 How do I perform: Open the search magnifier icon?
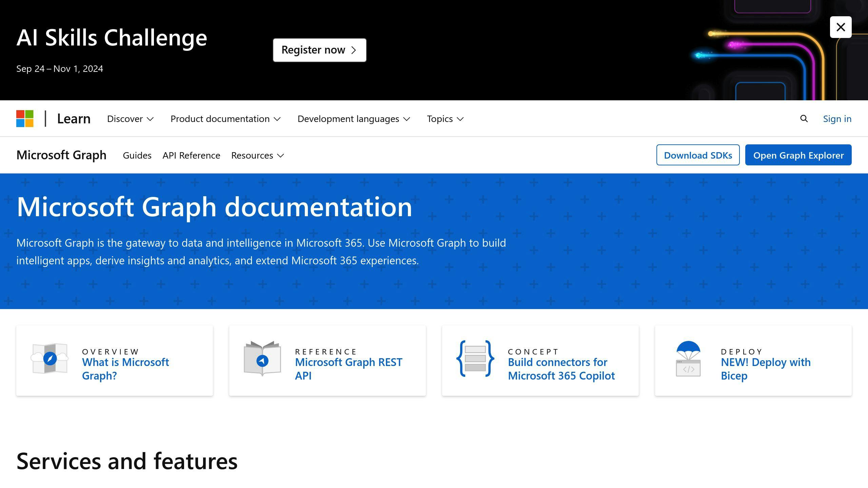(x=804, y=119)
